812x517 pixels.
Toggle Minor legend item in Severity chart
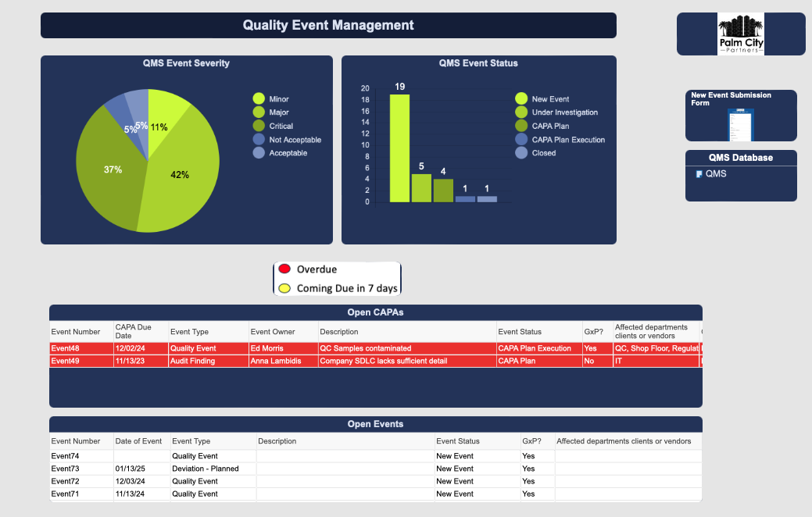(x=259, y=99)
